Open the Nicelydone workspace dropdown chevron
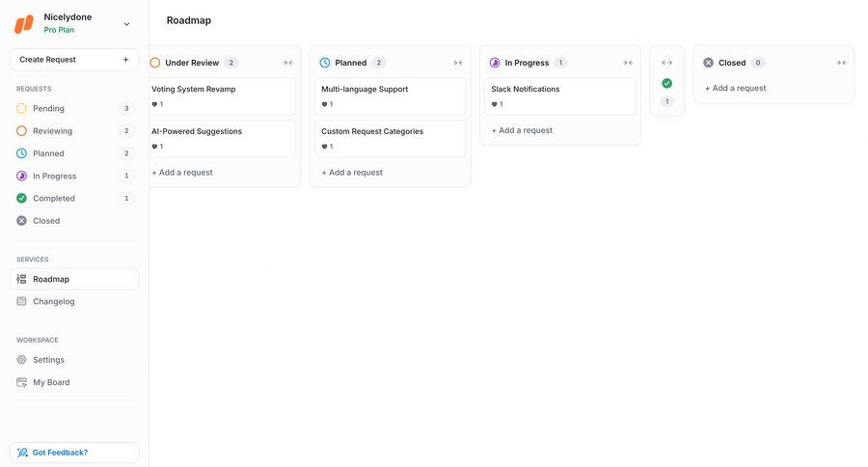Viewport: 868px width, 467px height. tap(126, 23)
